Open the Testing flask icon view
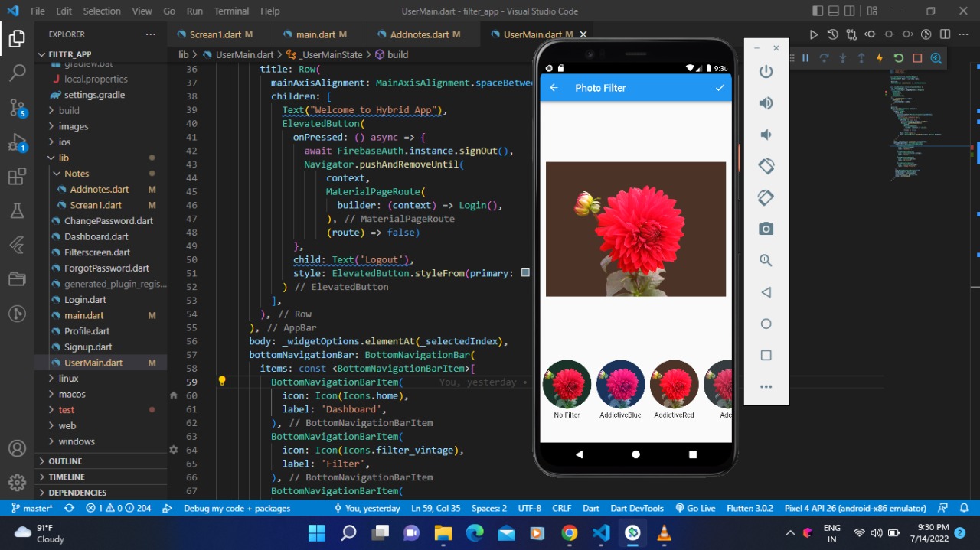The width and height of the screenshot is (980, 550). coord(17,211)
